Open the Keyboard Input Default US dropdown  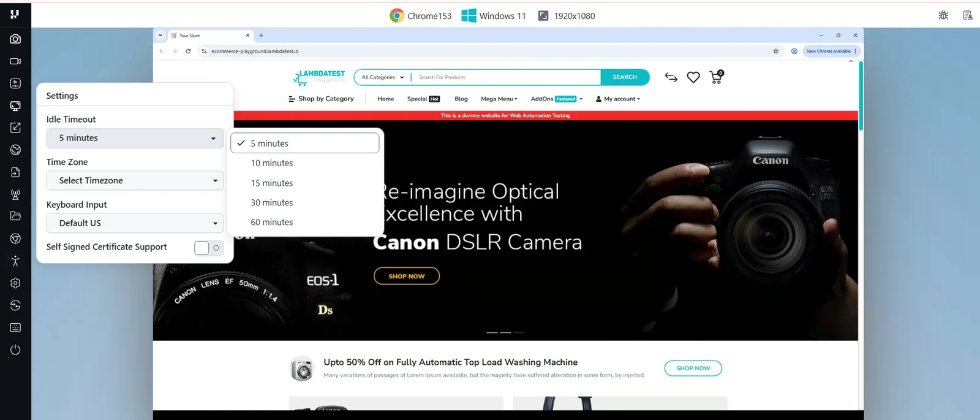135,223
